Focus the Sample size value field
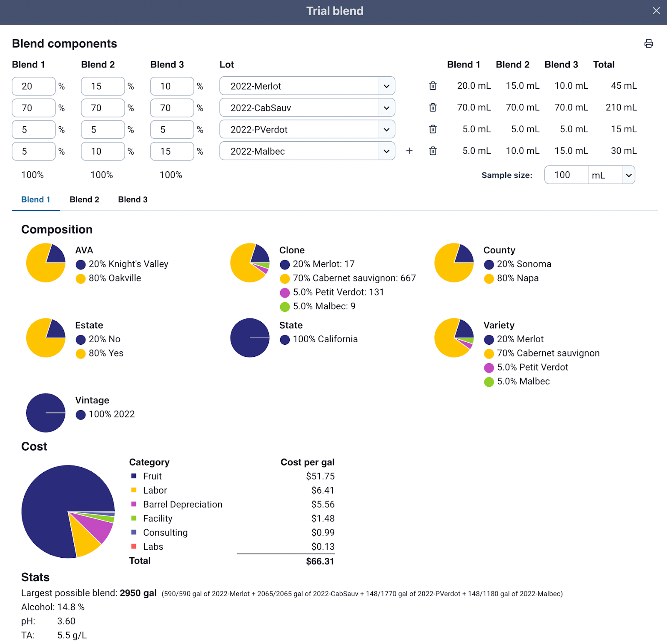This screenshot has width=667, height=644. 566,175
